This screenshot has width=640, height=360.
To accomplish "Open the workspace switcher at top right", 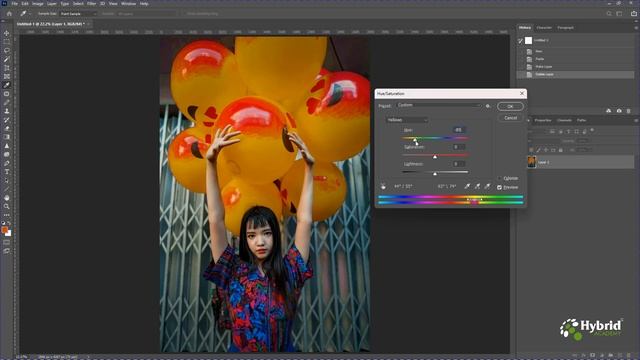I will point(620,13).
